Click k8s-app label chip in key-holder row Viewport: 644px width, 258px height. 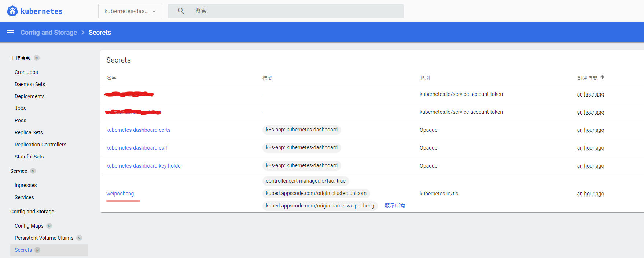[302, 166]
